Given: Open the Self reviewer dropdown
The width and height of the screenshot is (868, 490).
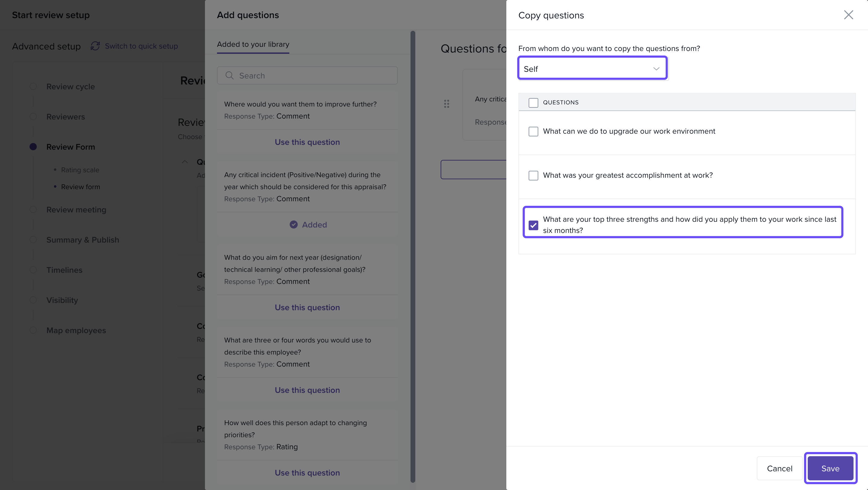Looking at the screenshot, I should (592, 69).
